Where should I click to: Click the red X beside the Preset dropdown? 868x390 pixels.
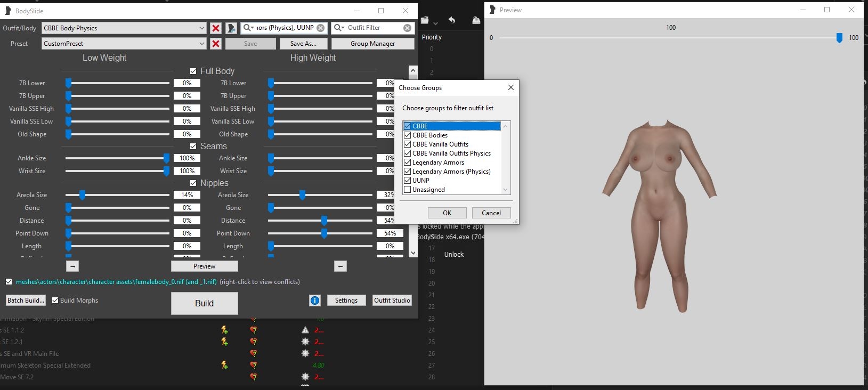(216, 44)
